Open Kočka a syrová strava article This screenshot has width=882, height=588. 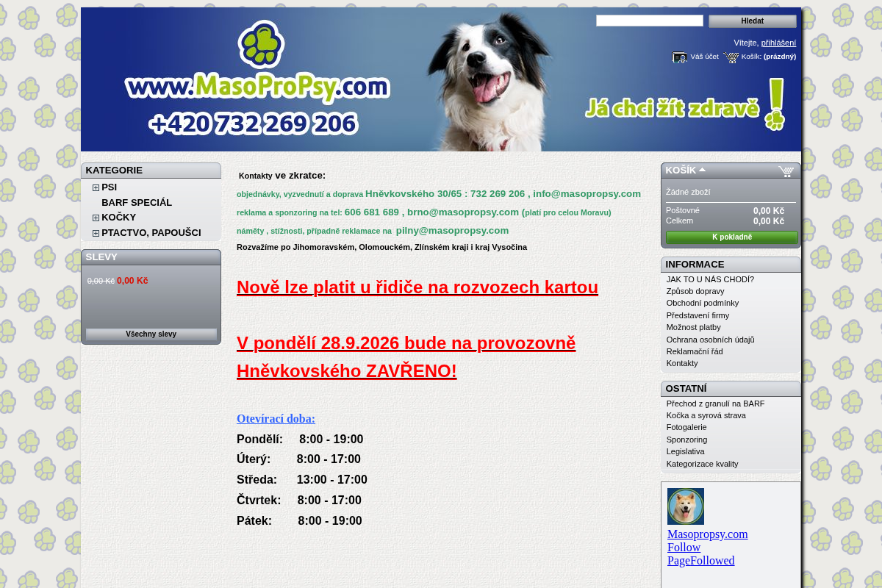coord(706,415)
